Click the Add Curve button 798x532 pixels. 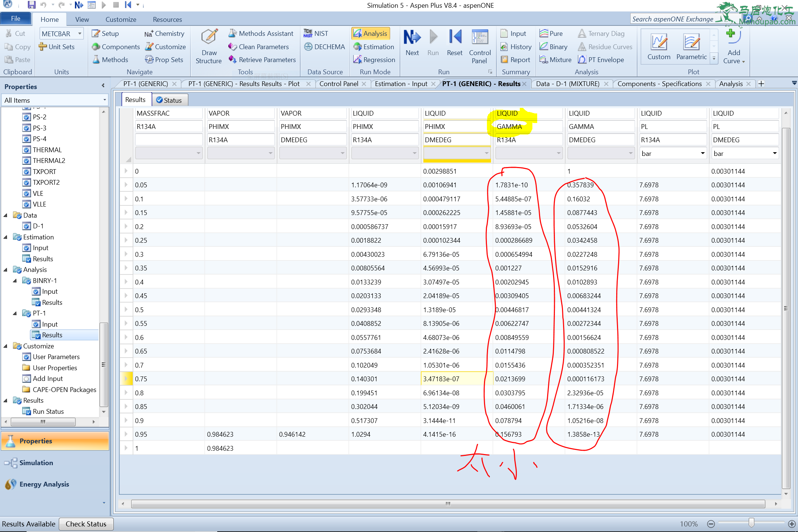click(x=733, y=46)
